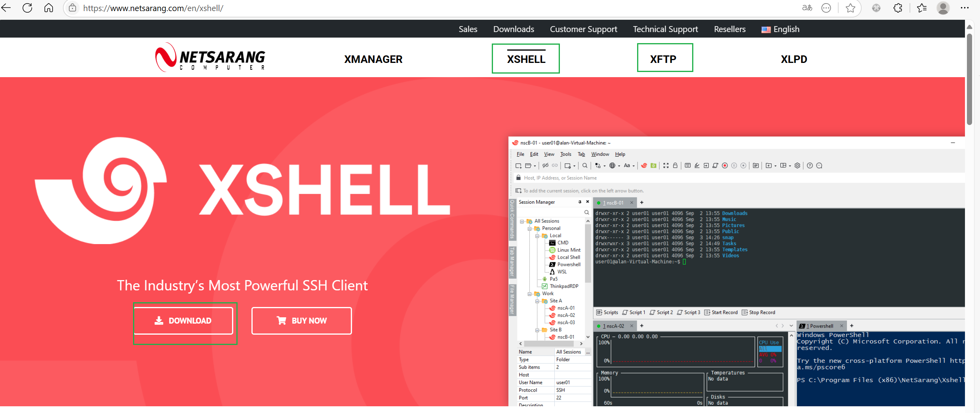The width and height of the screenshot is (980, 413).
Task: Go to Customer Support page
Action: [583, 29]
